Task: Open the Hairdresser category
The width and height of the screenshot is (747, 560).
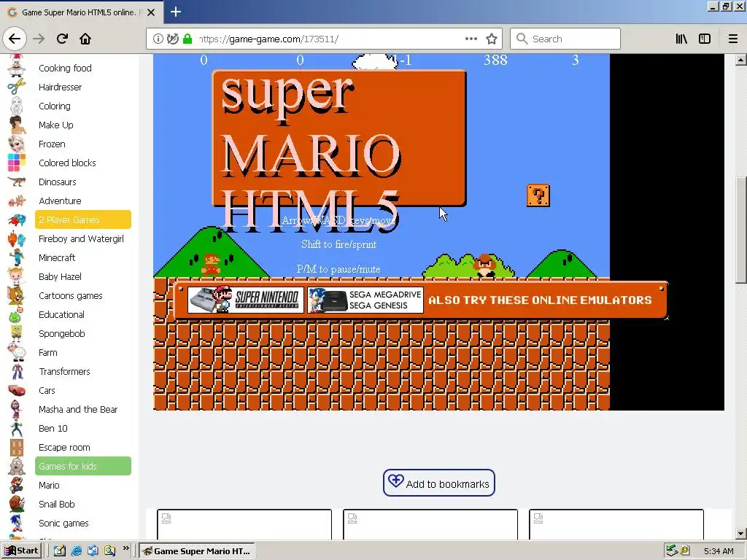Action: click(60, 87)
